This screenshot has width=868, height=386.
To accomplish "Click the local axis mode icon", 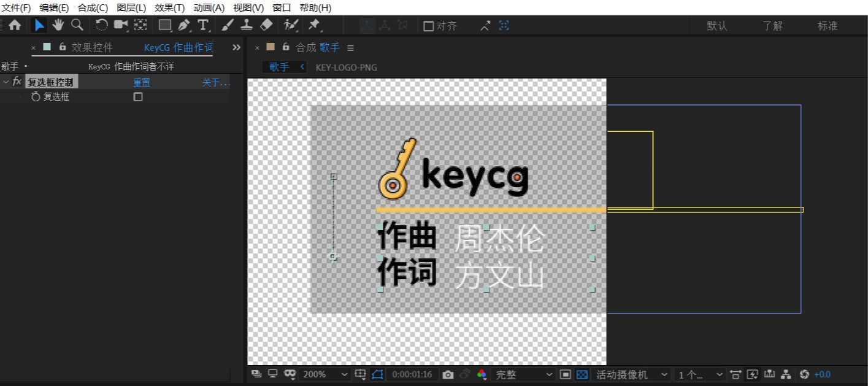I will click(367, 26).
